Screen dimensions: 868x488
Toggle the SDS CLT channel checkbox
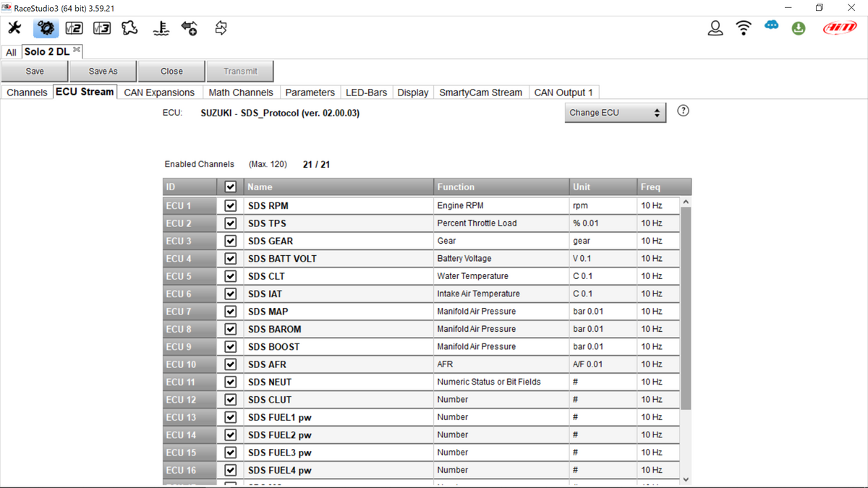click(231, 276)
